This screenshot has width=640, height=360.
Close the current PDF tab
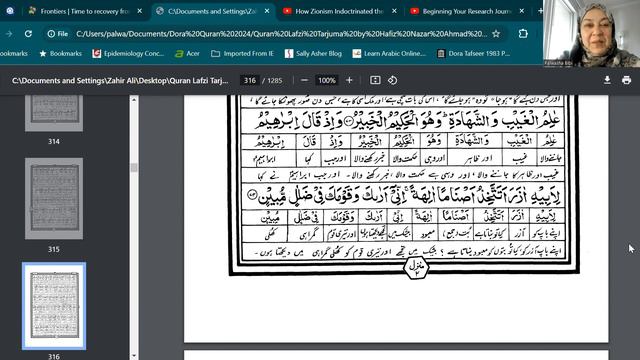(x=267, y=11)
